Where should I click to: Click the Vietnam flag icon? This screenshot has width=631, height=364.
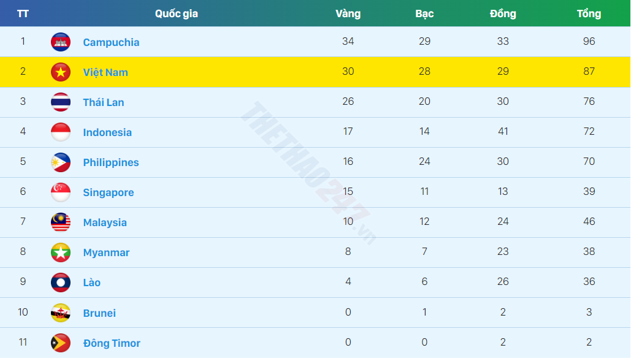(x=61, y=72)
